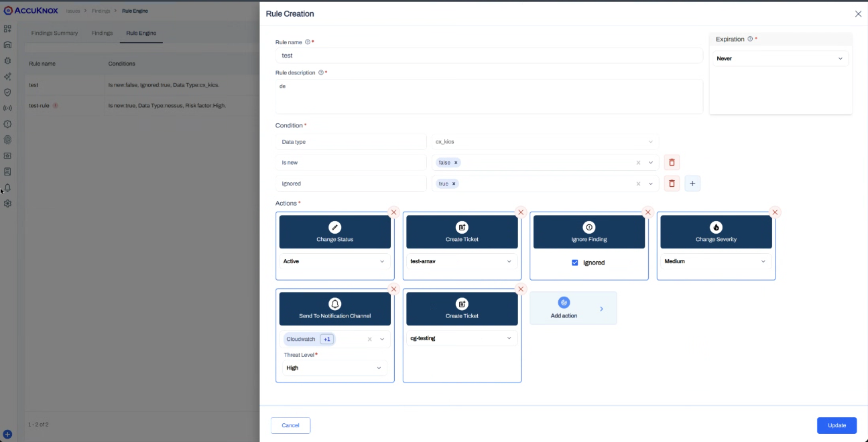The width and height of the screenshot is (868, 442).
Task: Click the Update button
Action: coord(836,425)
